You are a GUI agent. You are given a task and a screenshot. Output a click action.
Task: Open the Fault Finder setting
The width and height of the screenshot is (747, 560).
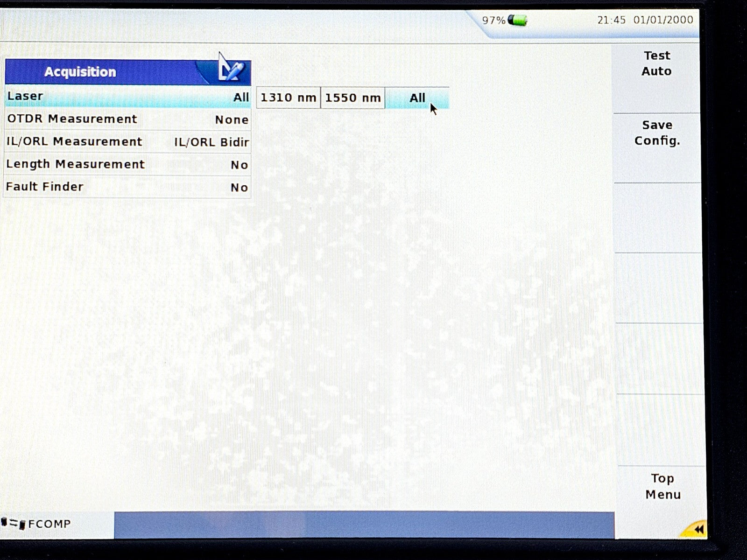pyautogui.click(x=127, y=187)
